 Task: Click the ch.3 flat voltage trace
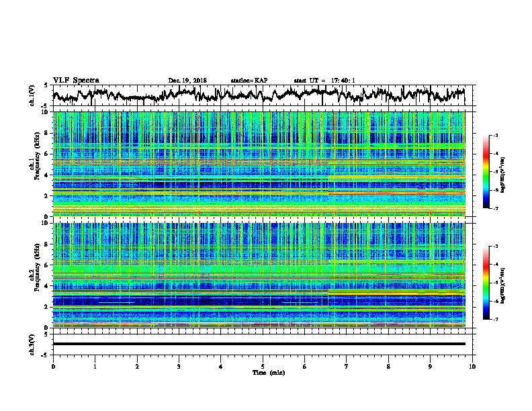point(259,344)
